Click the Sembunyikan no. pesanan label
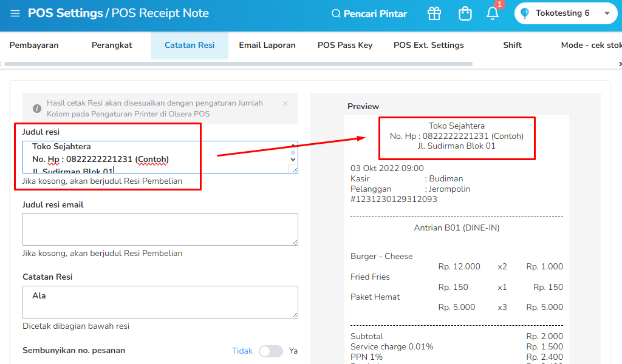This screenshot has width=622, height=364. pyautogui.click(x=73, y=351)
